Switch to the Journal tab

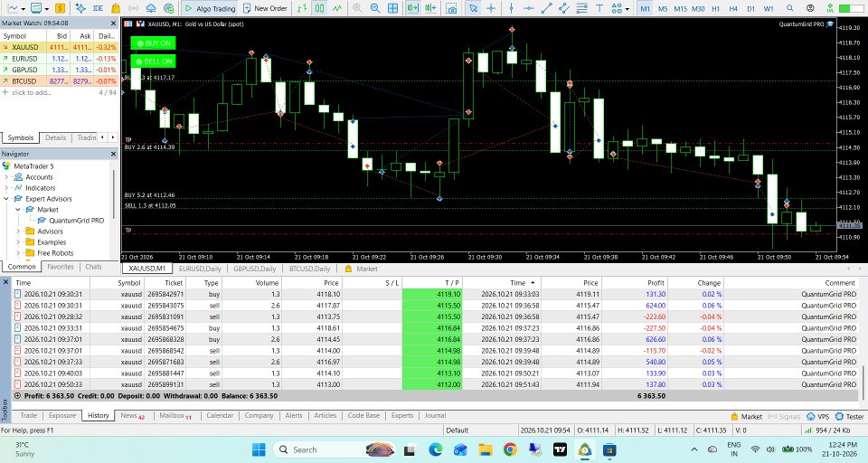pyautogui.click(x=435, y=415)
